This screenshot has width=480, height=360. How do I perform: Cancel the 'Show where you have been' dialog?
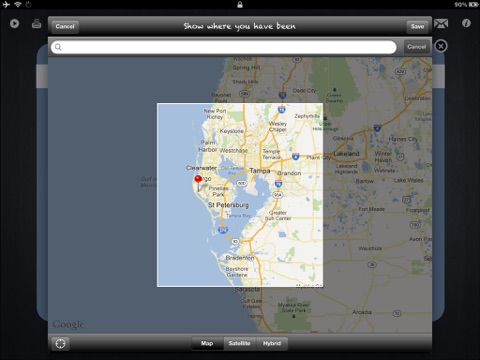coord(65,26)
